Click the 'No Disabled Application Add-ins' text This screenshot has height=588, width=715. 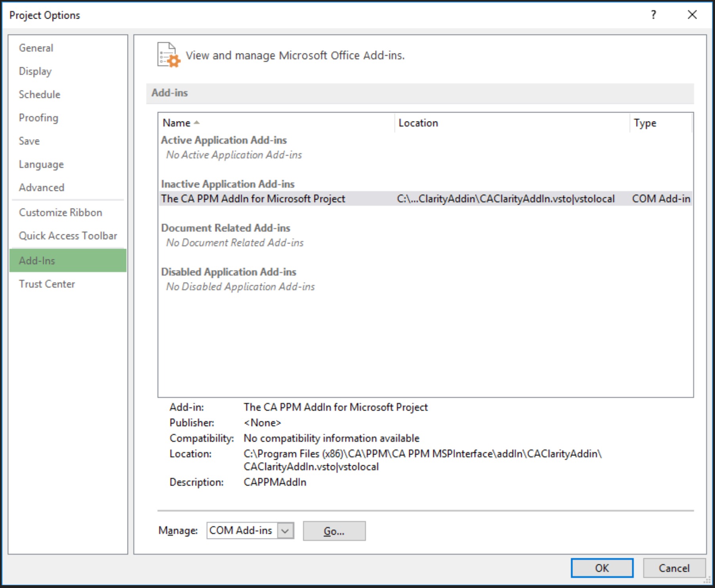pyautogui.click(x=240, y=287)
